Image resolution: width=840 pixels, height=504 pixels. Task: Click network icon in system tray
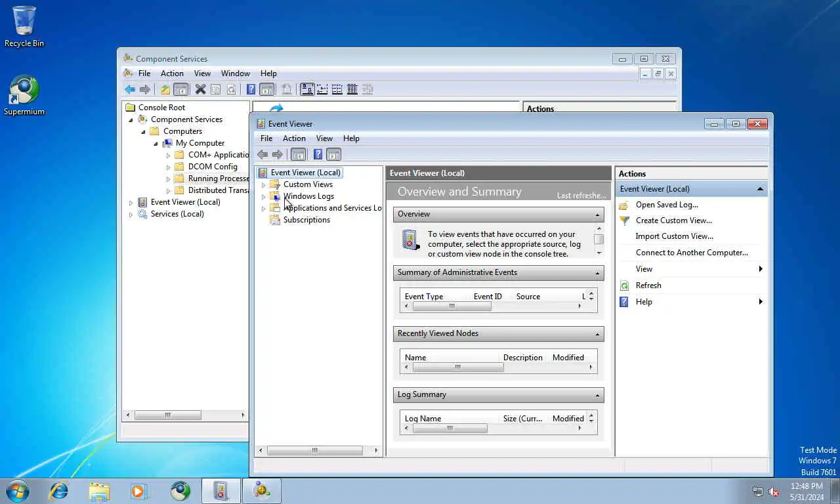coord(758,492)
